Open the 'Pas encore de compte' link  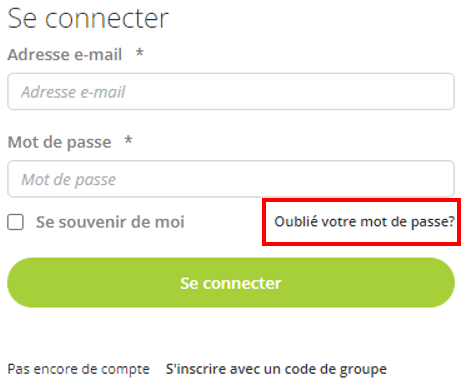[78, 369]
